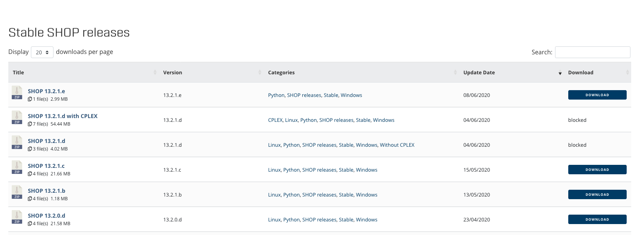Sort table by Title column
Screen dimensions: 644x235
[x=84, y=72]
